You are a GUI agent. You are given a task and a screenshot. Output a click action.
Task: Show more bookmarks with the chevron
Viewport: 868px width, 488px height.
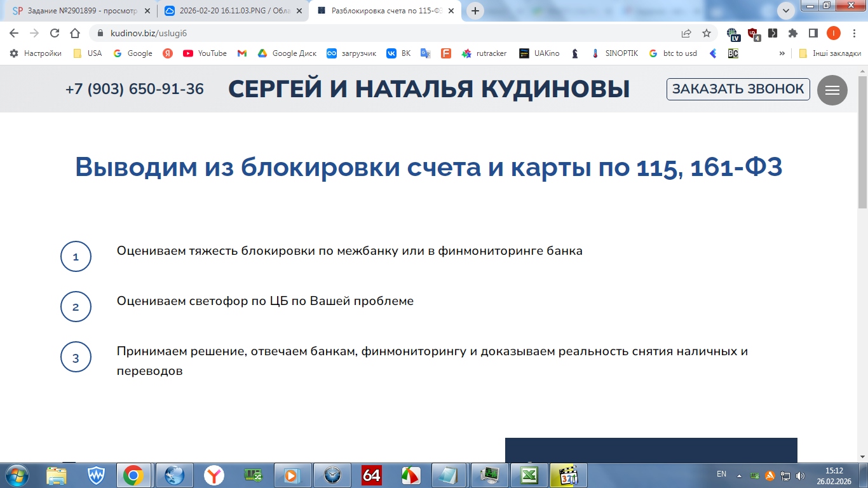(x=782, y=53)
